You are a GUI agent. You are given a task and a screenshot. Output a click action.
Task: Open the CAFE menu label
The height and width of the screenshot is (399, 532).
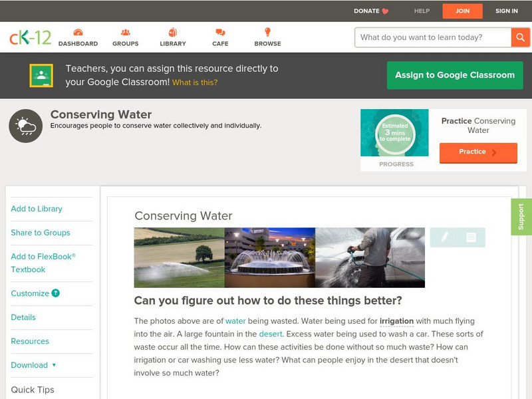pos(220,44)
